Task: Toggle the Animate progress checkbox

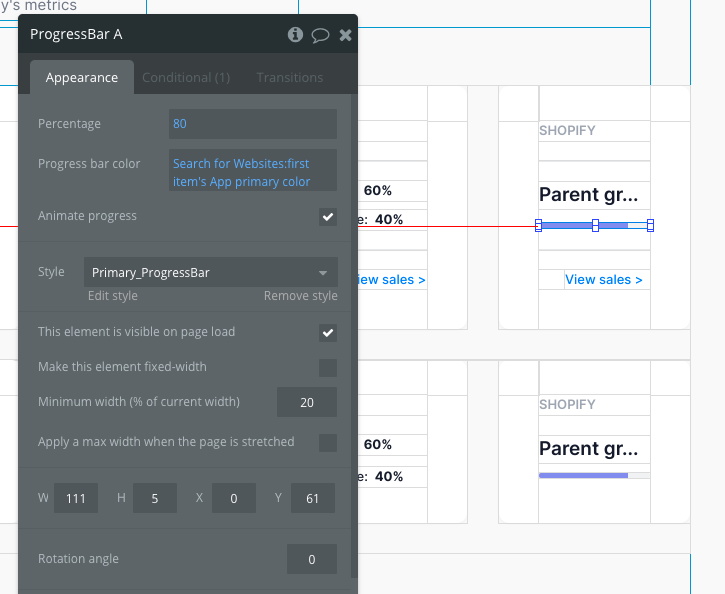Action: [328, 217]
